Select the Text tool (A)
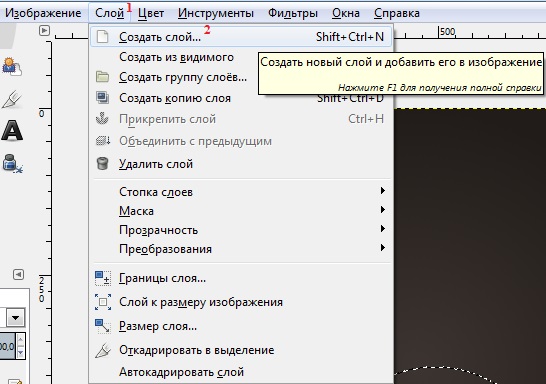This screenshot has height=384, width=546. (x=12, y=131)
